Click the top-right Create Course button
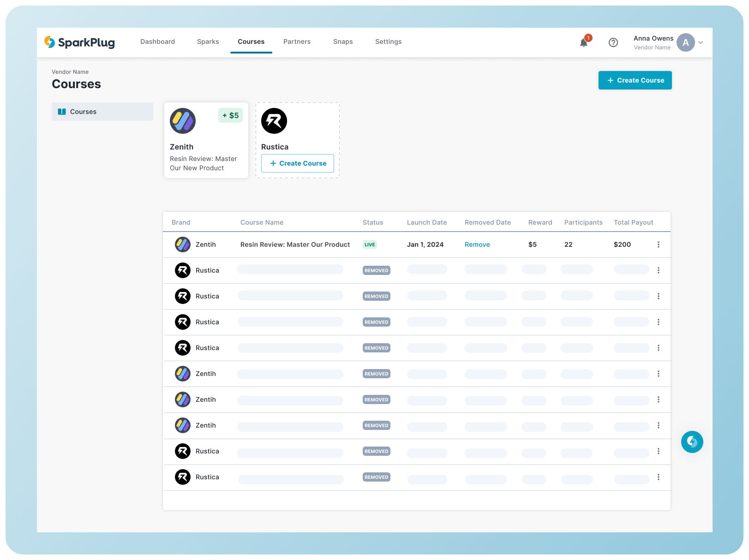The height and width of the screenshot is (560, 749). [x=635, y=80]
